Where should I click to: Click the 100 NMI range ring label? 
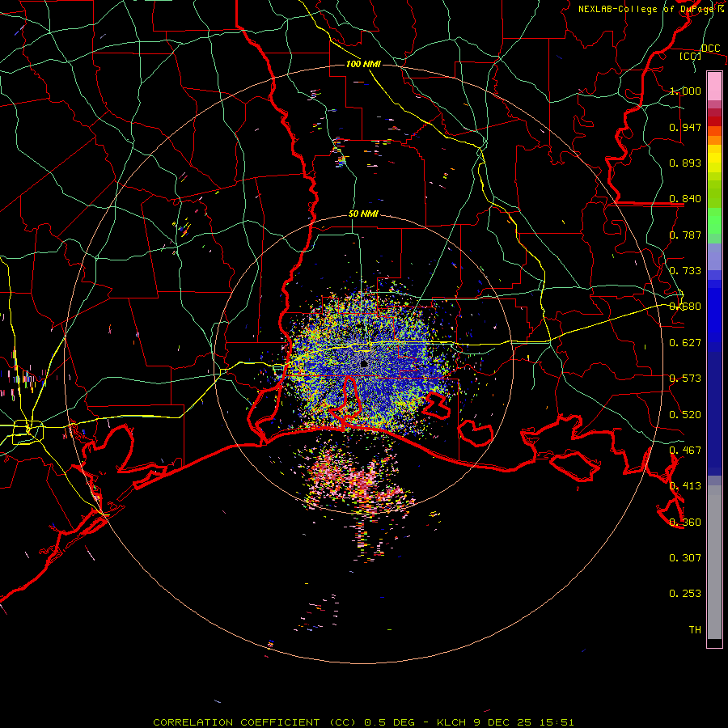(x=363, y=64)
